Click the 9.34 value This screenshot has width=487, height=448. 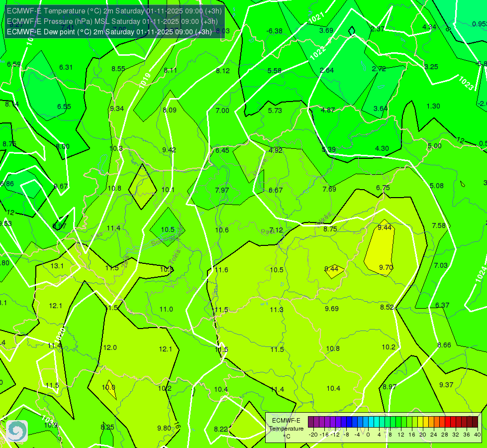[117, 109]
